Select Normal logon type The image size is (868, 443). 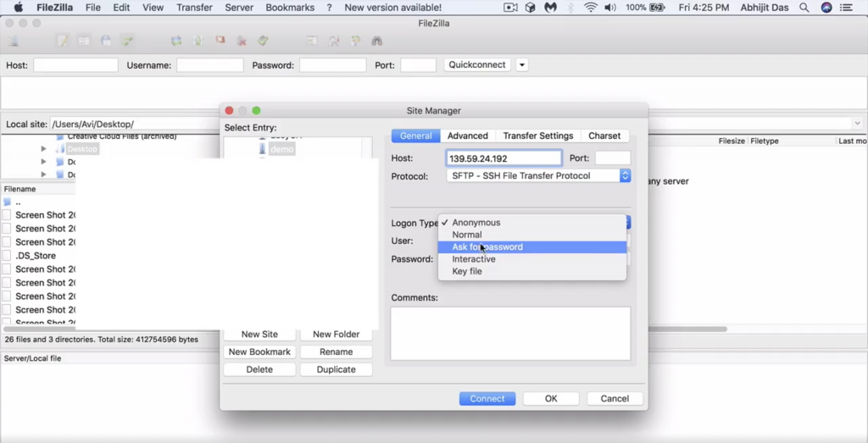[532, 235]
